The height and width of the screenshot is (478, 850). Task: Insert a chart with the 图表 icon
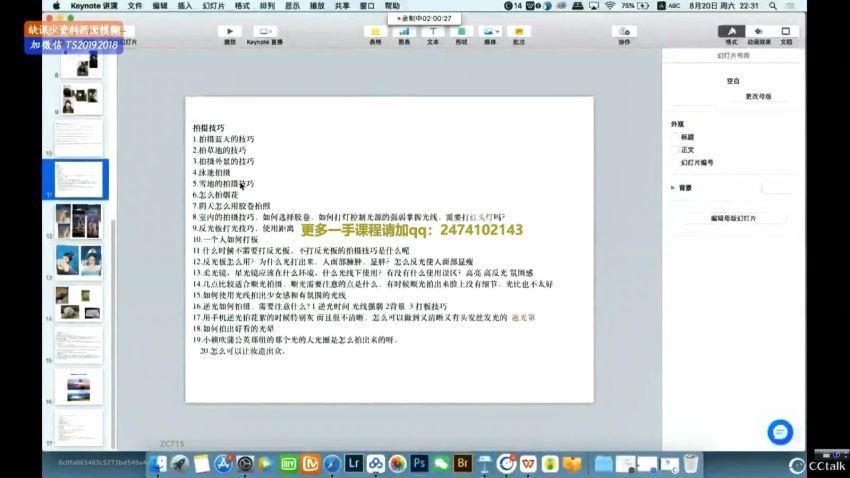[404, 31]
